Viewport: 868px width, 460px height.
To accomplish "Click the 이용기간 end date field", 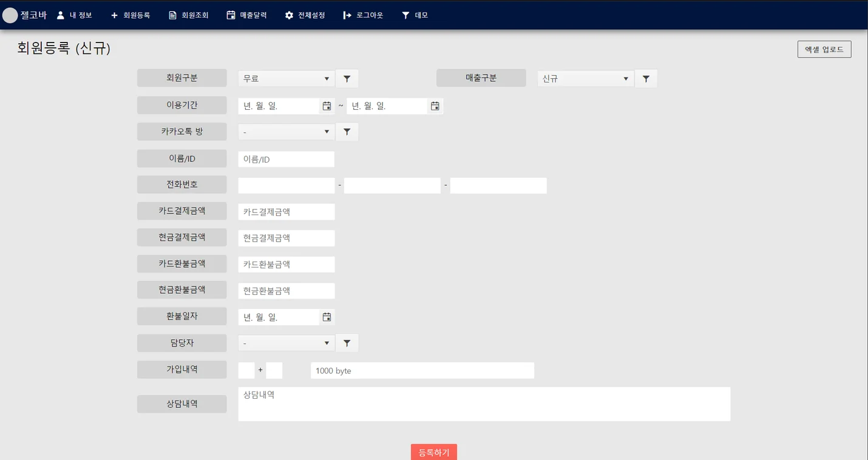I will coord(387,106).
